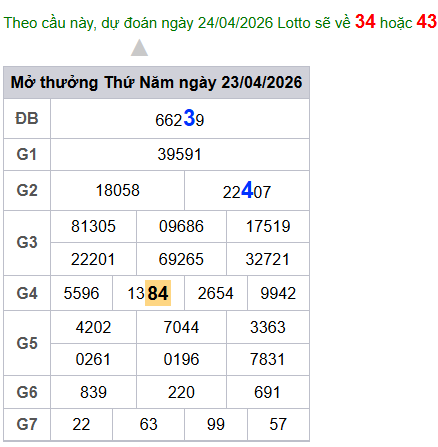Click the G3 number 09686
This screenshot has height=447, width=438.
pyautogui.click(x=181, y=226)
